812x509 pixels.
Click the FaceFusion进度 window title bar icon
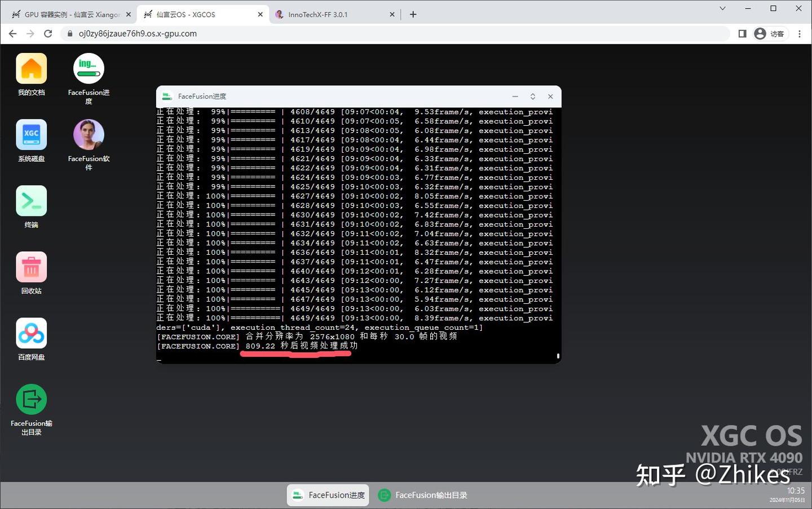pyautogui.click(x=167, y=96)
